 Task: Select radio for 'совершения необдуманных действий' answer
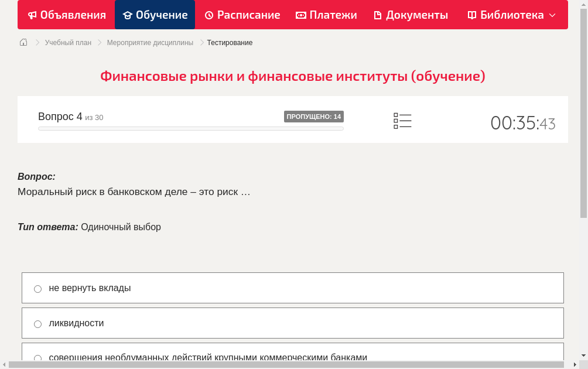coord(38,358)
